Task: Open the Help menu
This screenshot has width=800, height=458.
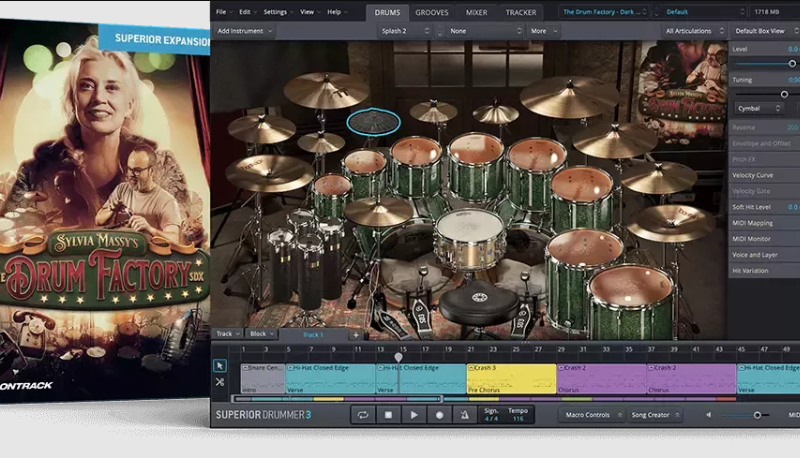Action: (337, 12)
